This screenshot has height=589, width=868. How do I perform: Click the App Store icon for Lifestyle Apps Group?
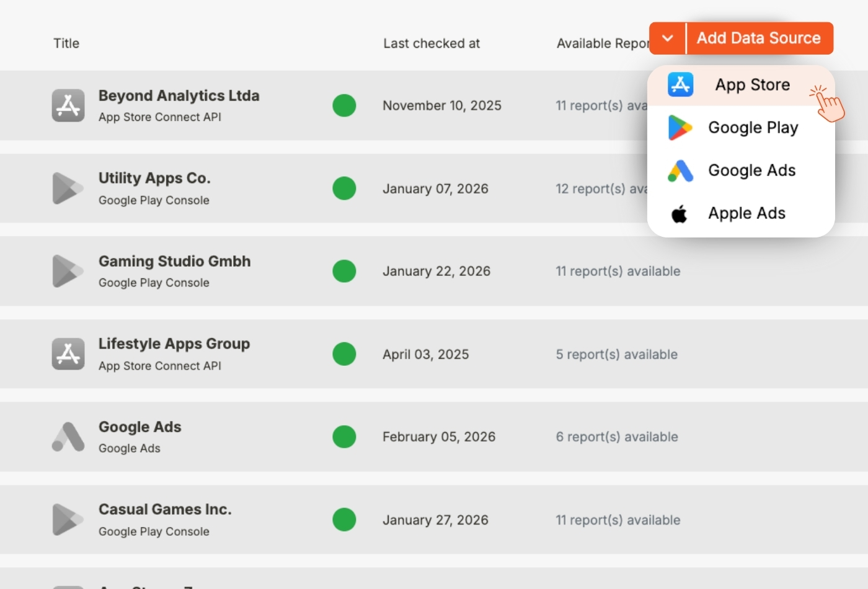(68, 354)
